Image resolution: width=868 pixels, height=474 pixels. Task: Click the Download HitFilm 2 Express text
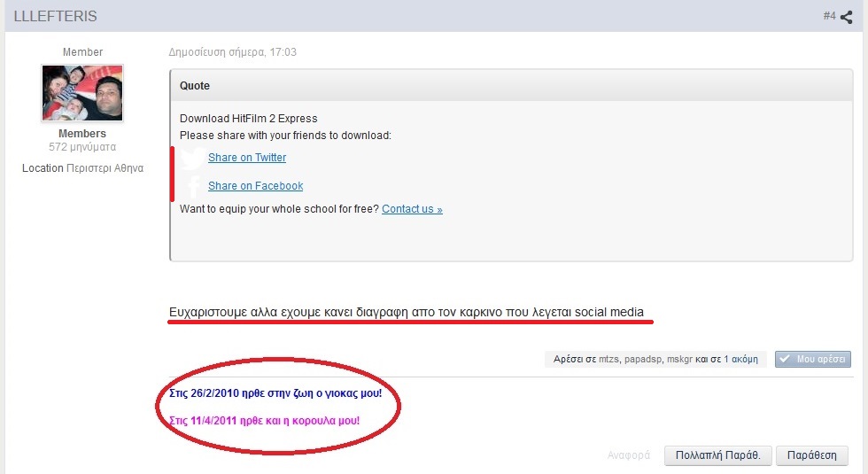pyautogui.click(x=249, y=119)
